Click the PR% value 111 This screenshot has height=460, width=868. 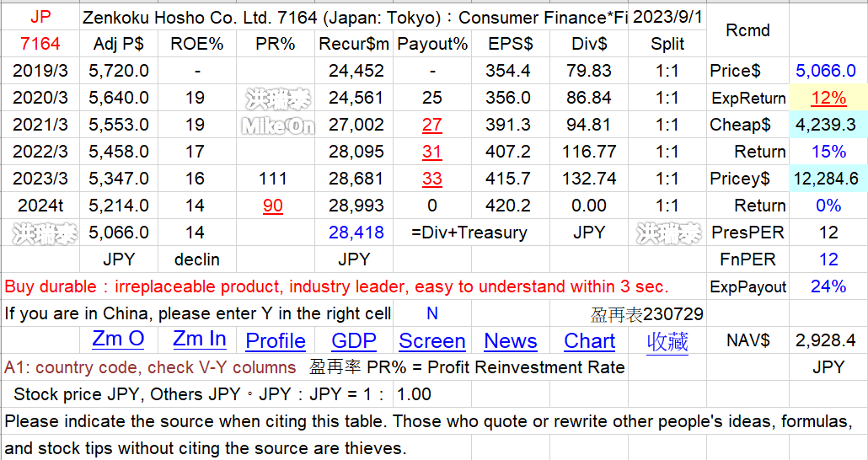coord(273,179)
